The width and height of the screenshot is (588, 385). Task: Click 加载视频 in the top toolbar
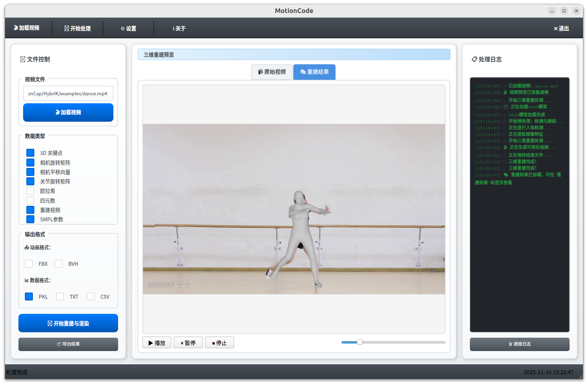coord(27,28)
